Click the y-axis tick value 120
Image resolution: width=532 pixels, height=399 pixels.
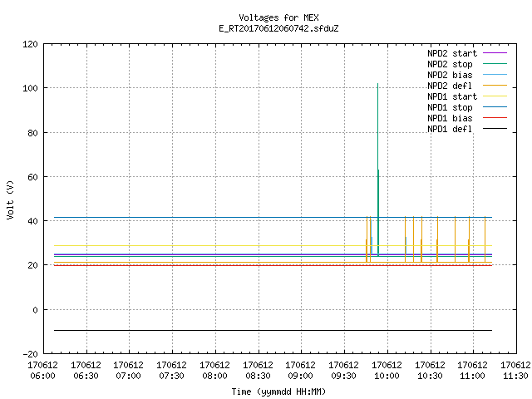pos(30,44)
